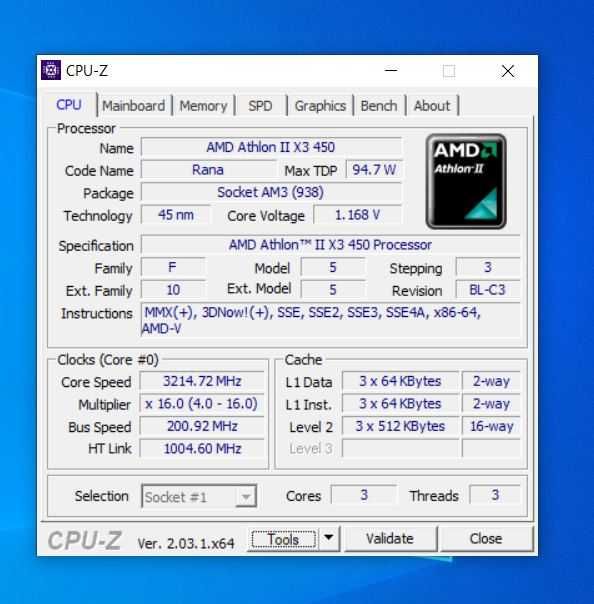The width and height of the screenshot is (594, 604).
Task: Click the Multiplier value x 16.0
Action: [202, 404]
